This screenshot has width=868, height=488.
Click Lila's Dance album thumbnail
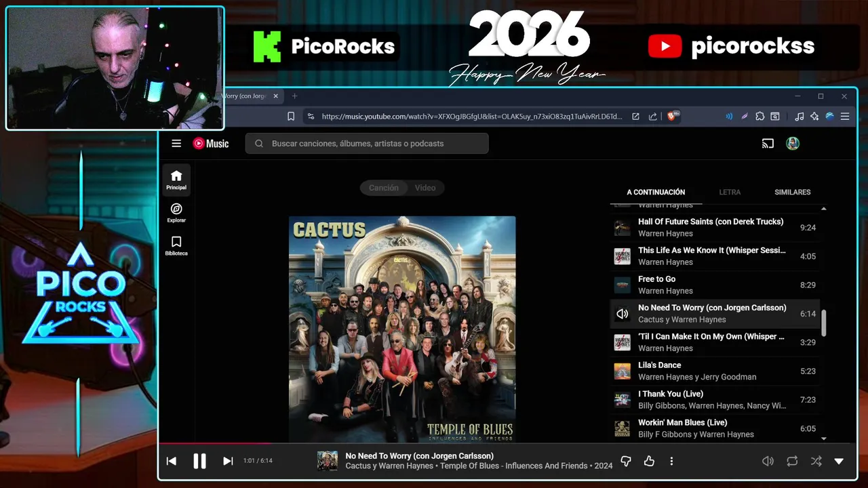click(622, 371)
